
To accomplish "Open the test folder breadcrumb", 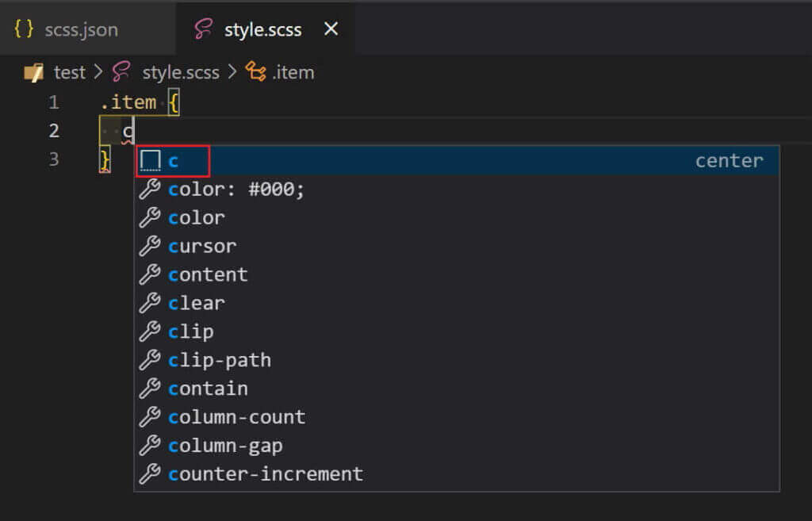I will 70,72.
